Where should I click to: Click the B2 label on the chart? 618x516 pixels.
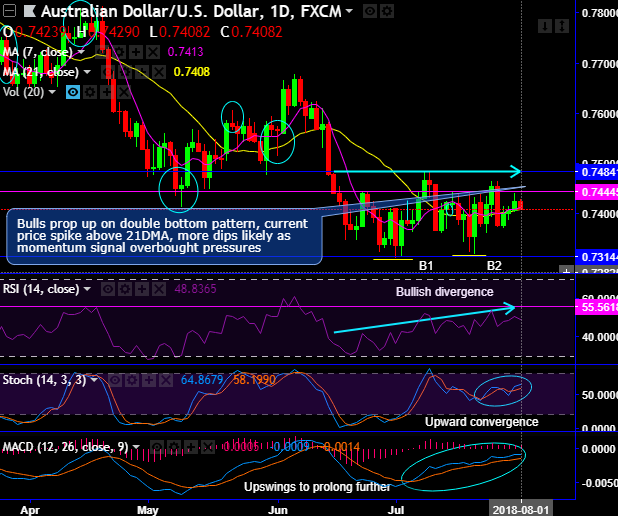tap(494, 266)
